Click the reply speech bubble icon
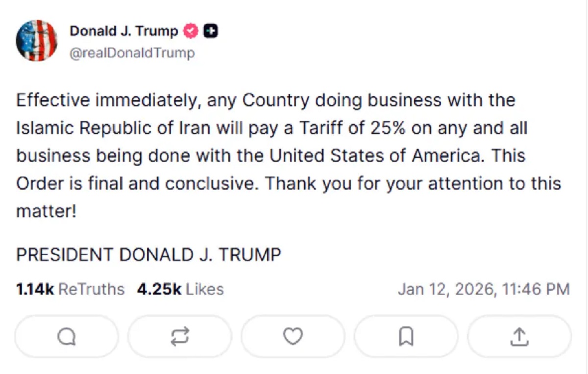Screen dimensions: 588x374 pyautogui.click(x=67, y=336)
